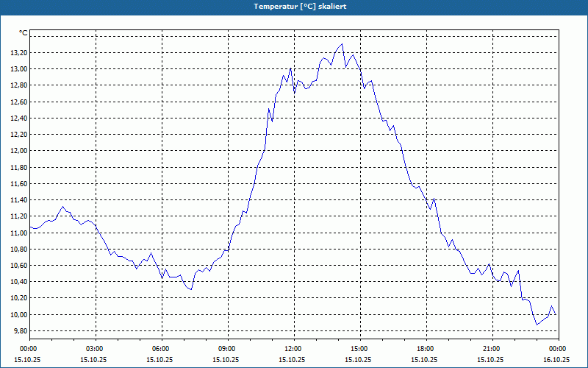Click the 15:00 time axis label

(359, 349)
